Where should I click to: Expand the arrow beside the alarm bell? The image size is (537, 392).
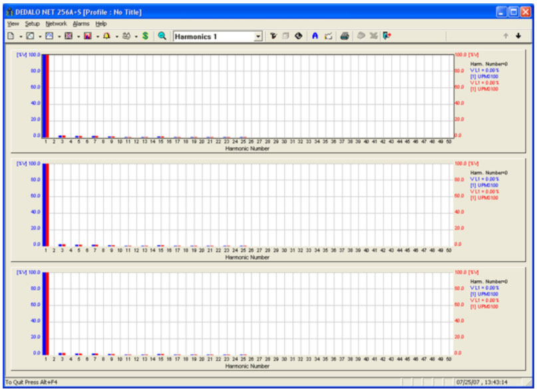(116, 36)
